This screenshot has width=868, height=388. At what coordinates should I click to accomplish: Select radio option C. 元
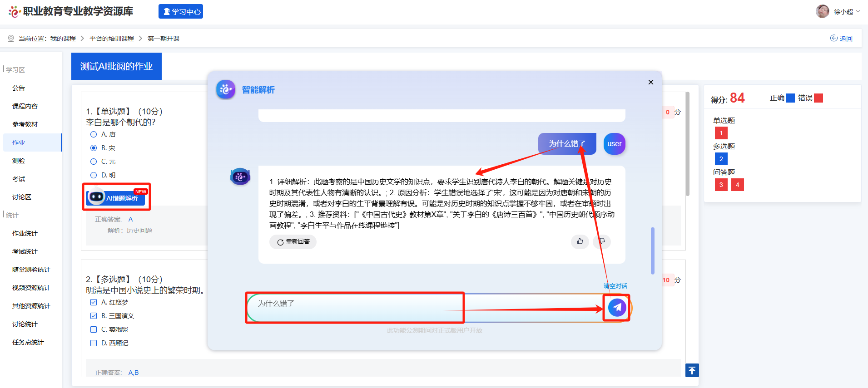(x=94, y=162)
